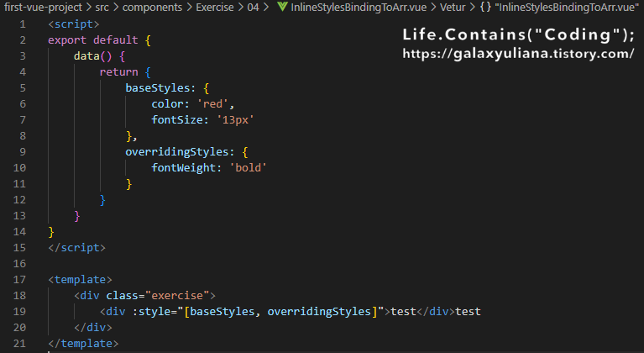The image size is (644, 353).
Task: Click the braces symbol icon in breadcrumb
Action: (485, 8)
